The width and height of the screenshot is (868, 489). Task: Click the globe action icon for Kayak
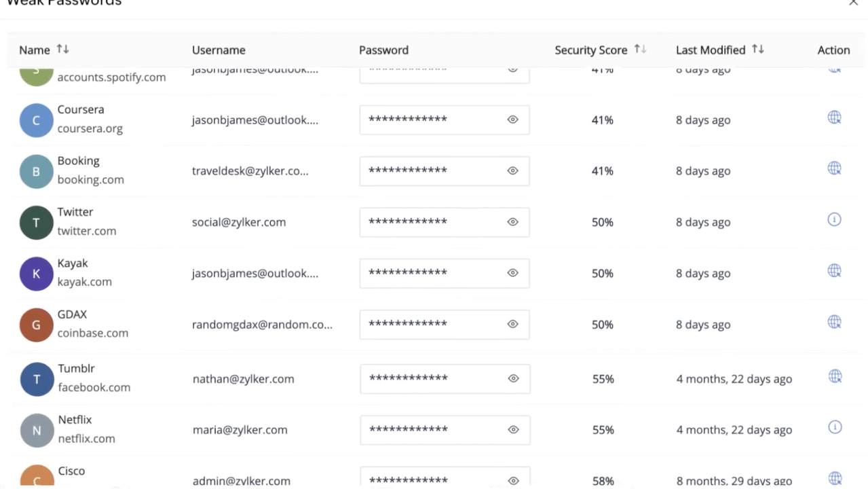(834, 271)
